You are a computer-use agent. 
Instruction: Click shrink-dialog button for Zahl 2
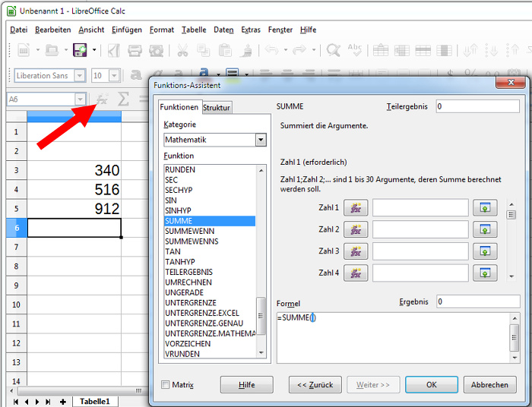(x=485, y=229)
